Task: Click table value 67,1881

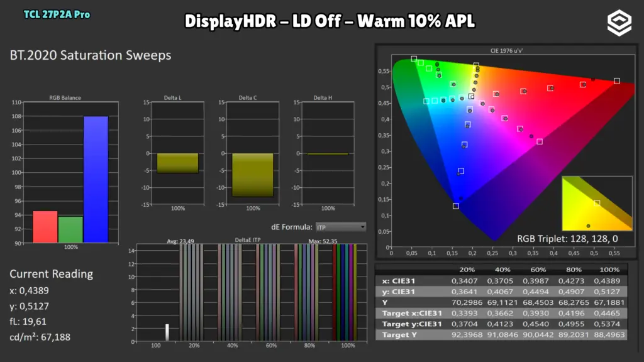Action: [609, 302]
